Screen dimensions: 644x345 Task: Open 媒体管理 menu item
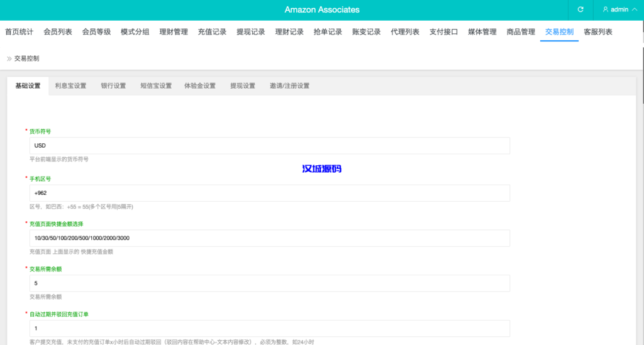coord(482,31)
